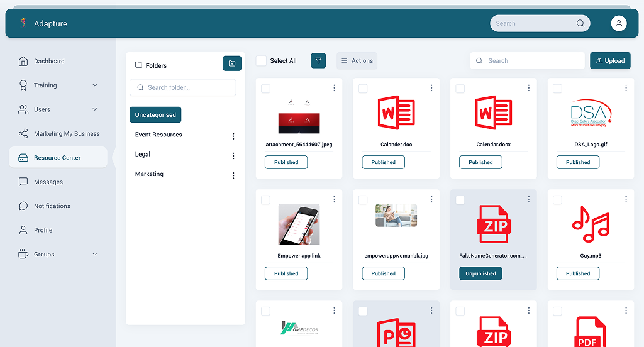Tick checkbox on DSA_Logo.gif card

click(x=557, y=89)
